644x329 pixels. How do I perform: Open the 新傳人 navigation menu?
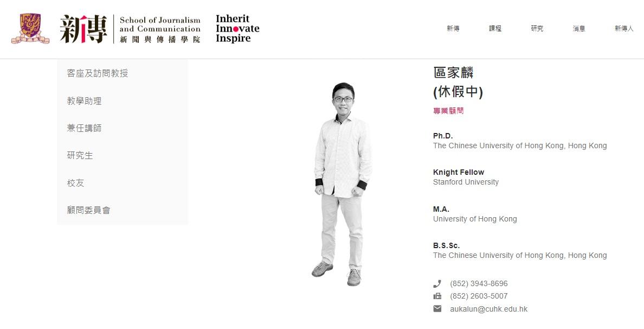pos(624,28)
